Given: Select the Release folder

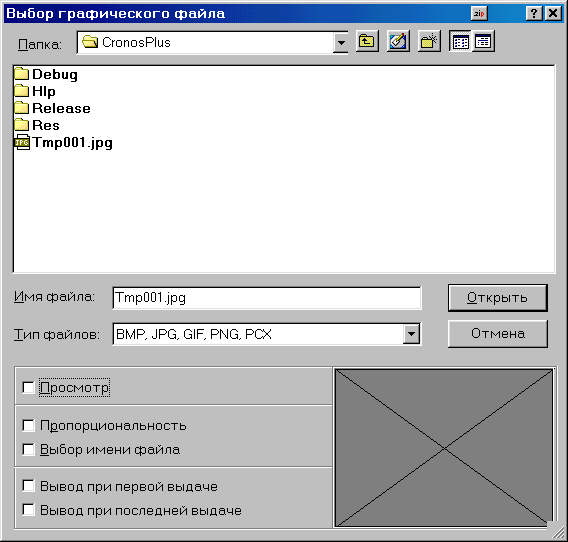Looking at the screenshot, I should (x=53, y=108).
